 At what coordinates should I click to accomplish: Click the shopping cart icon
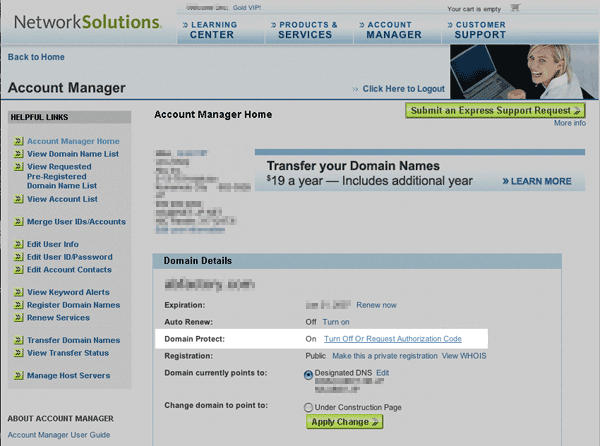pos(516,7)
